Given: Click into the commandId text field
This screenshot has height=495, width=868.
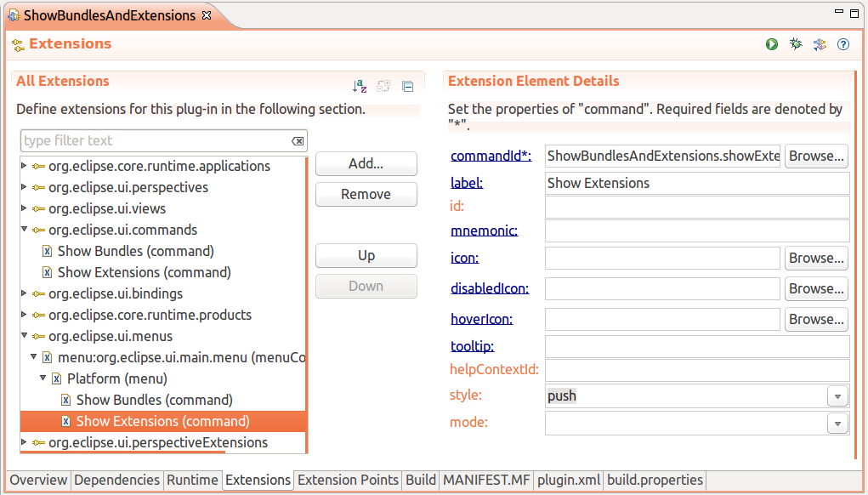Looking at the screenshot, I should coord(662,156).
